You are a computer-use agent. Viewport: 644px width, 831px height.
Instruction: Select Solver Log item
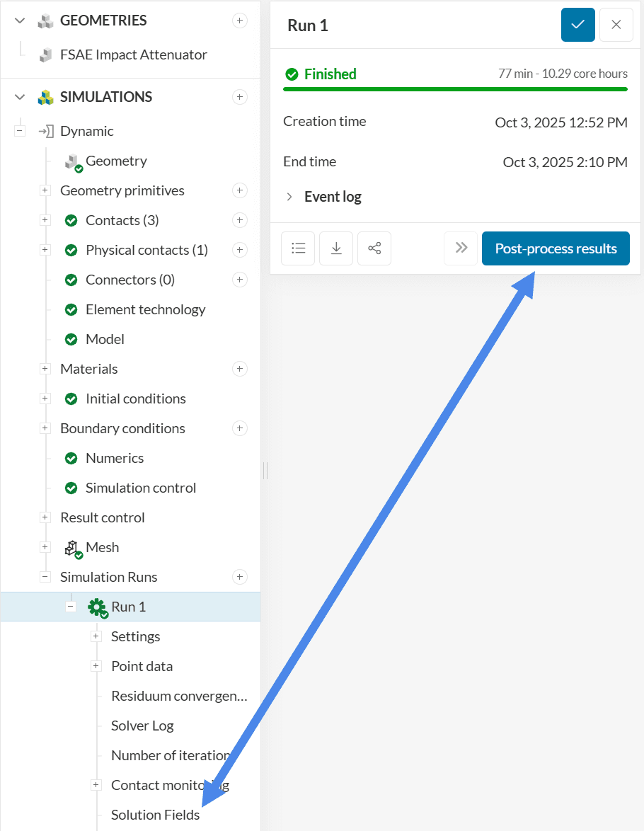142,726
